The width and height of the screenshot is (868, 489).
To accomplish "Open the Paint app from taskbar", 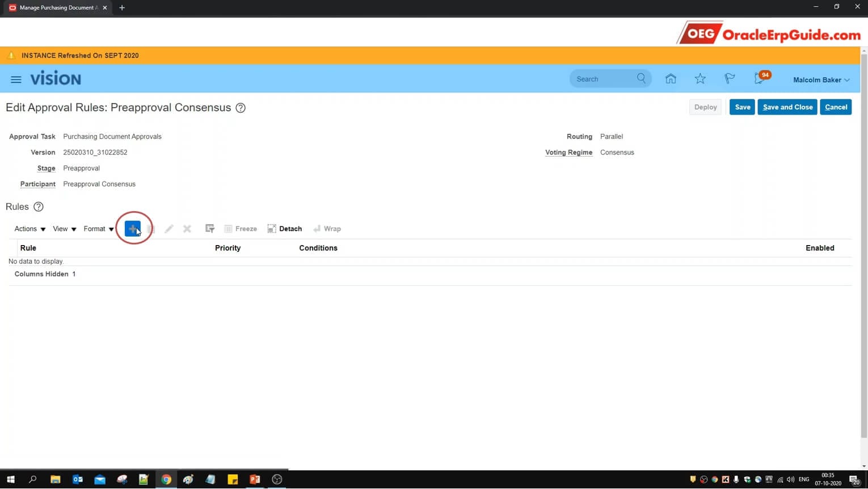I will [x=188, y=479].
